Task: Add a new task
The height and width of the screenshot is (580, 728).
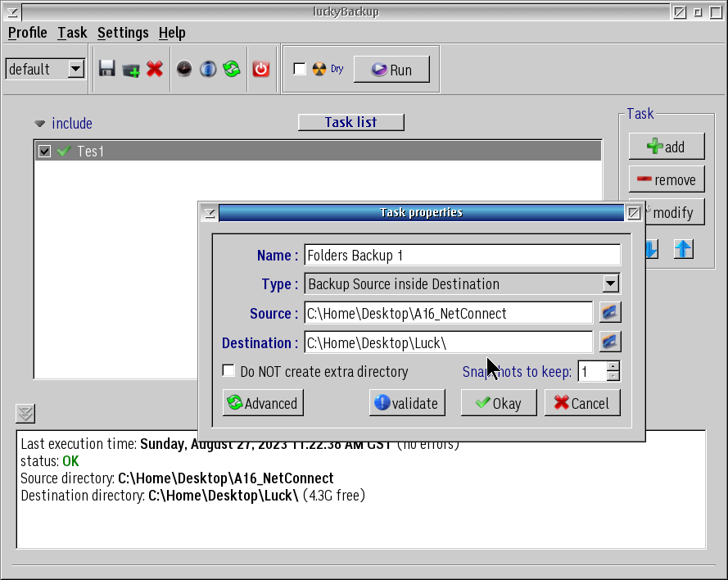Action: pyautogui.click(x=667, y=147)
